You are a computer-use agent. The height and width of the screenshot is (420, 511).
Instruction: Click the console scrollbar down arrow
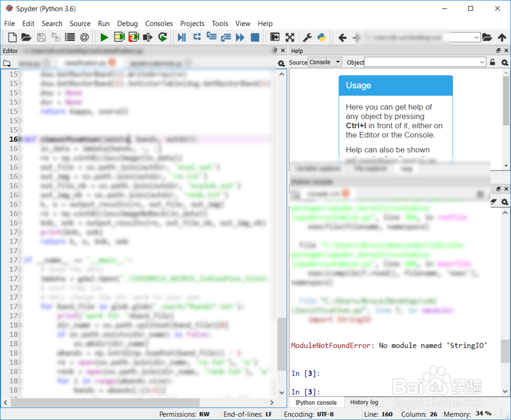pos(505,391)
